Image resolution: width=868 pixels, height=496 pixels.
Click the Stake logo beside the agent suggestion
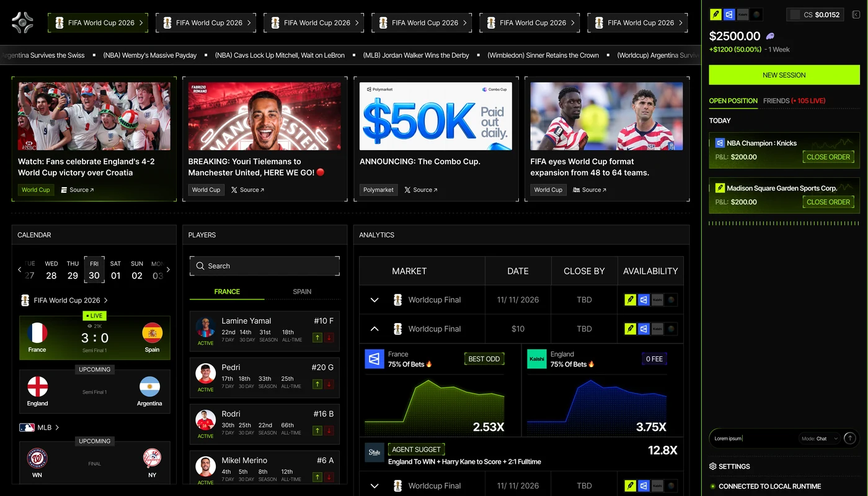374,453
